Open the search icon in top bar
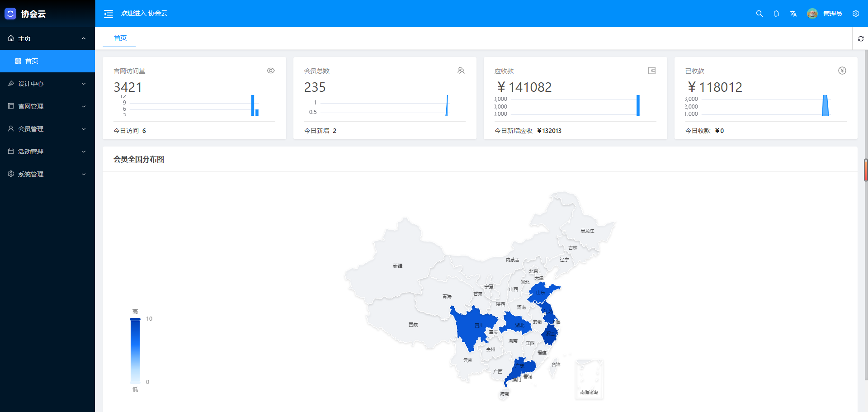The width and height of the screenshot is (868, 412). click(x=759, y=14)
